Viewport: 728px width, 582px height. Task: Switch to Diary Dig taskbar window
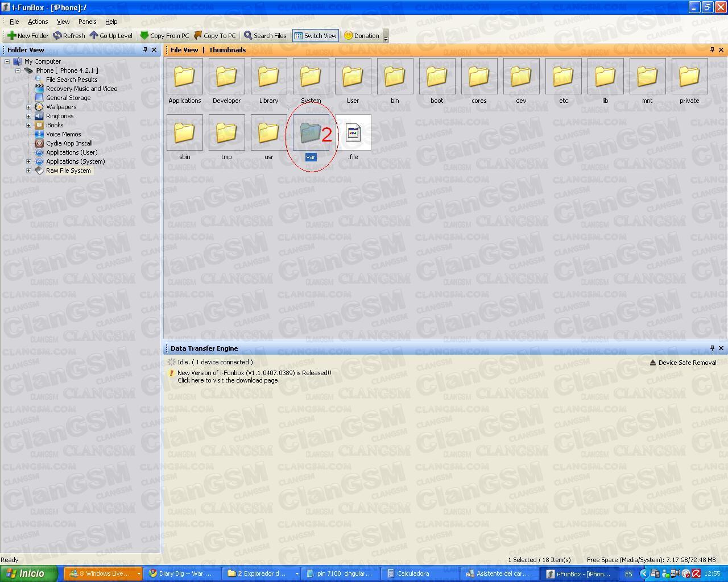point(183,573)
